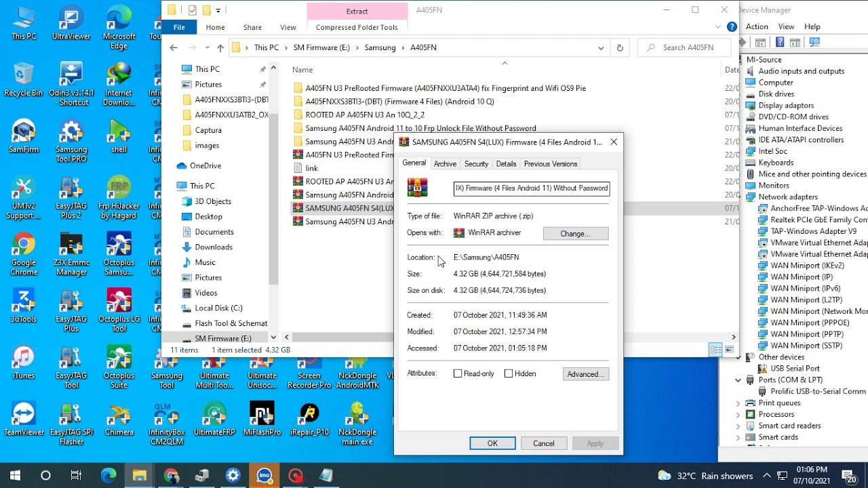
Task: Click the Search A405FN box
Action: coord(684,47)
